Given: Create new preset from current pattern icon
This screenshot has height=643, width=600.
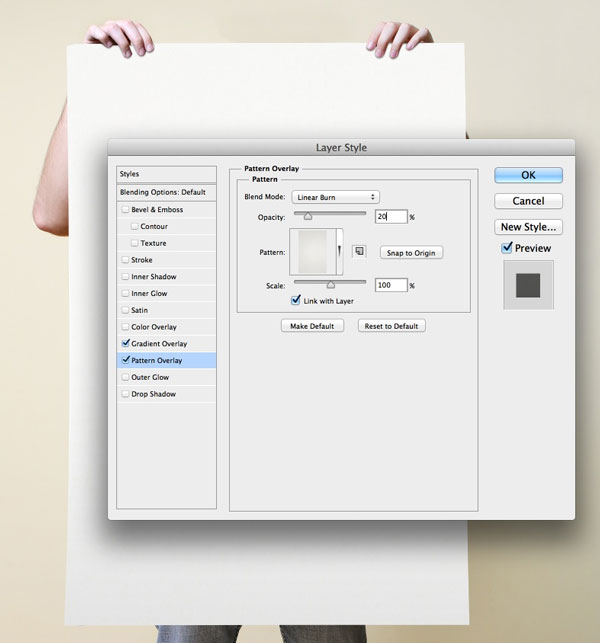Looking at the screenshot, I should coord(359,251).
